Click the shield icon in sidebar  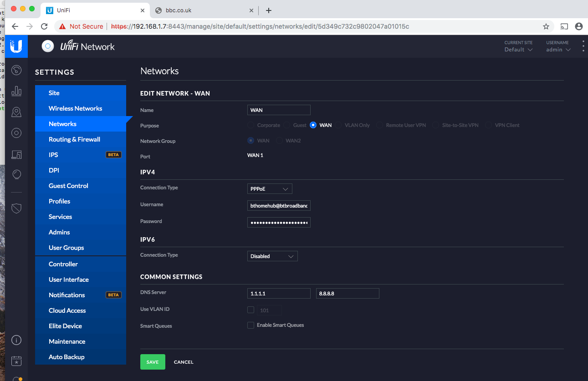[16, 208]
